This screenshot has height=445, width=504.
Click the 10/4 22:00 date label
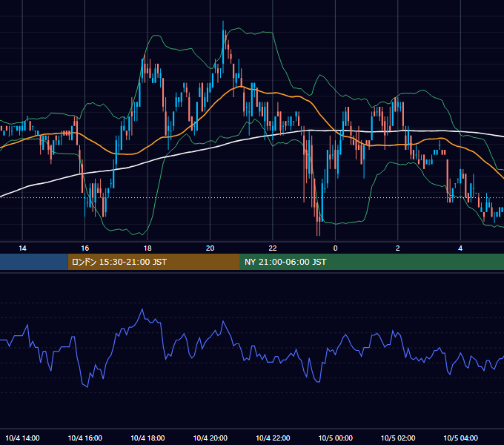point(273,438)
